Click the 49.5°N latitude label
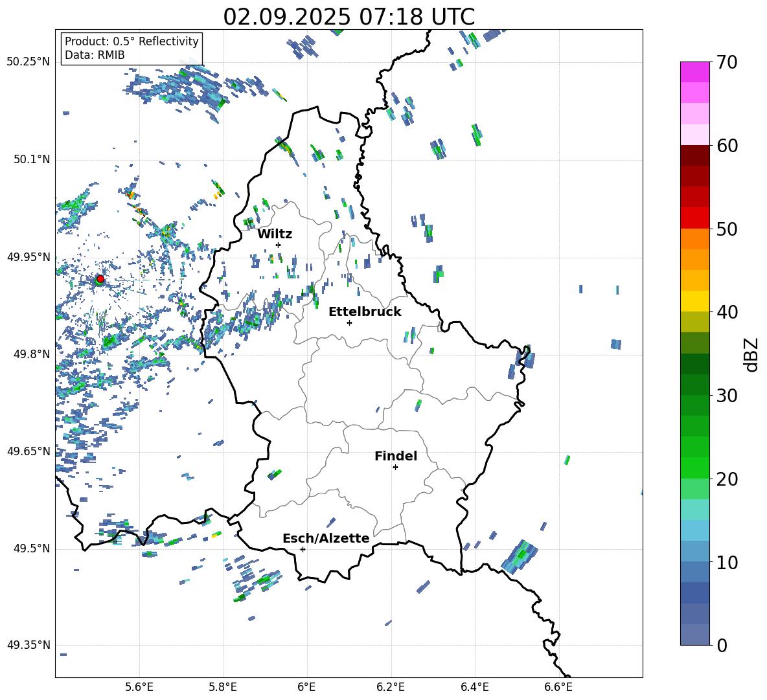This screenshot has width=767, height=700. point(32,548)
